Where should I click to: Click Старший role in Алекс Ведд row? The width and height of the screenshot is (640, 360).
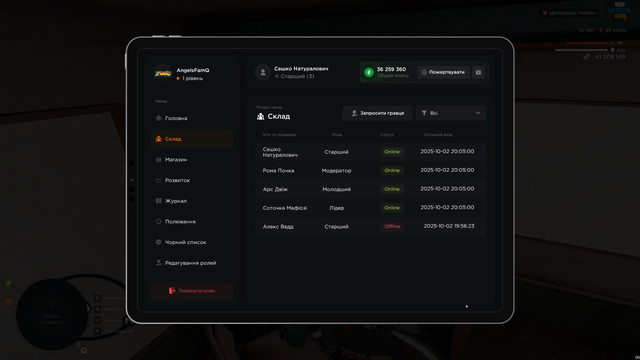pos(336,227)
